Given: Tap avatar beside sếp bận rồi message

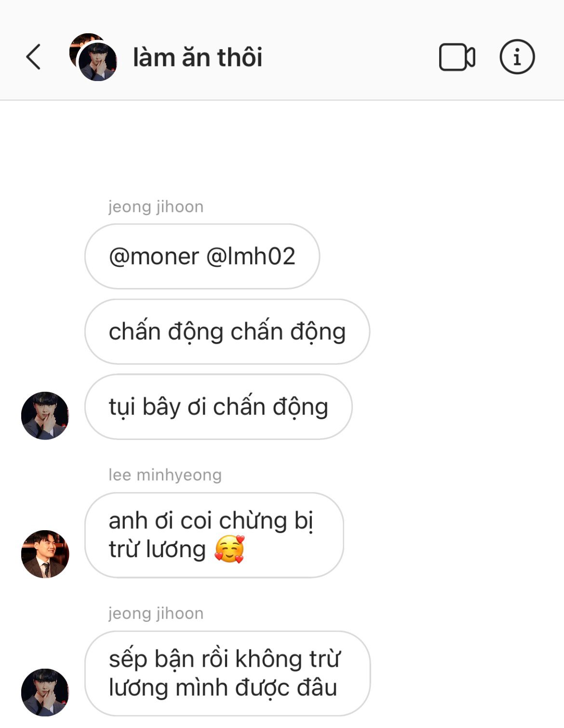Looking at the screenshot, I should [45, 692].
